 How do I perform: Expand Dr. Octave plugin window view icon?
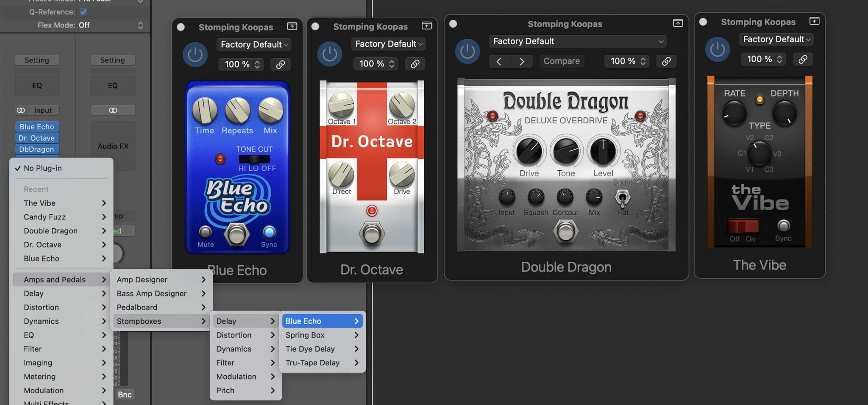coord(427,26)
